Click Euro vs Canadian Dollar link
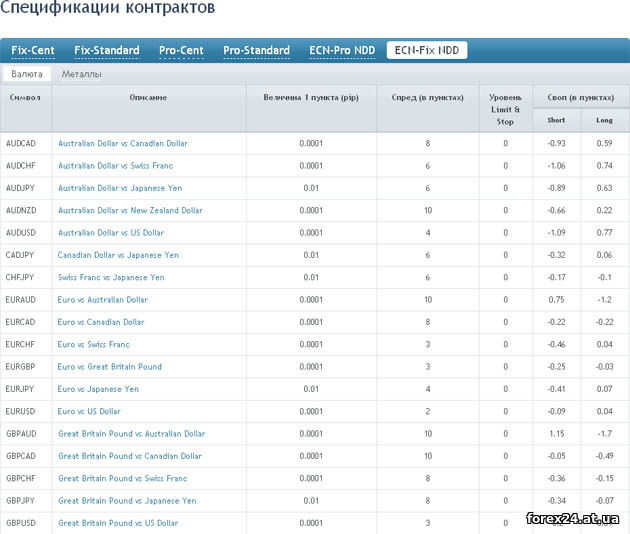 click(101, 322)
